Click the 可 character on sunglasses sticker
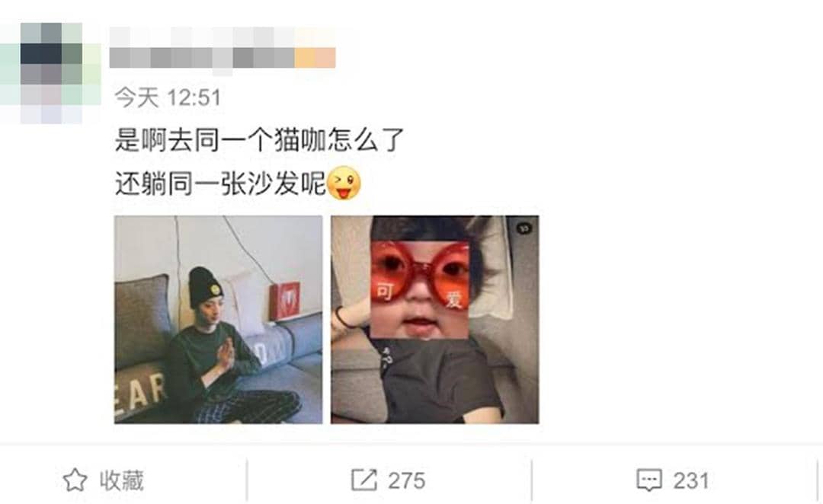Screen dimensions: 823x504 coord(384,291)
